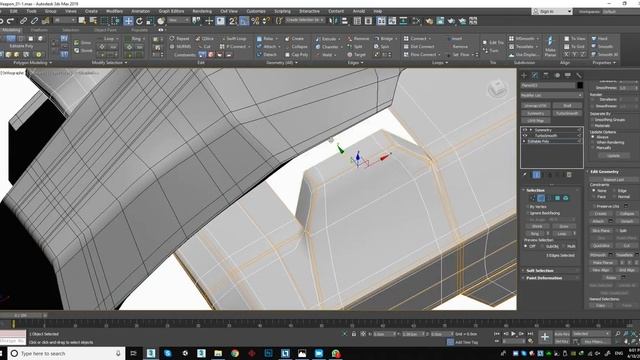Open the Display command panel tab
The width and height of the screenshot is (640, 360).
click(568, 76)
